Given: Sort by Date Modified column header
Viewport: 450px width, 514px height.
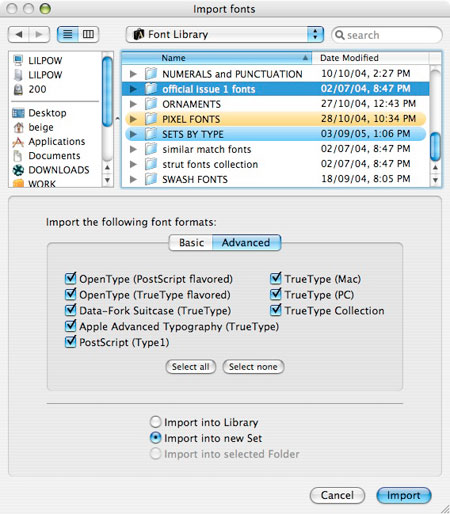Looking at the screenshot, I should pos(370,58).
